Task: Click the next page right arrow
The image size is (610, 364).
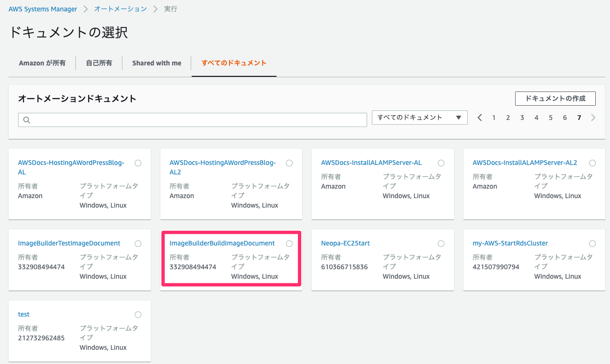Action: (593, 118)
